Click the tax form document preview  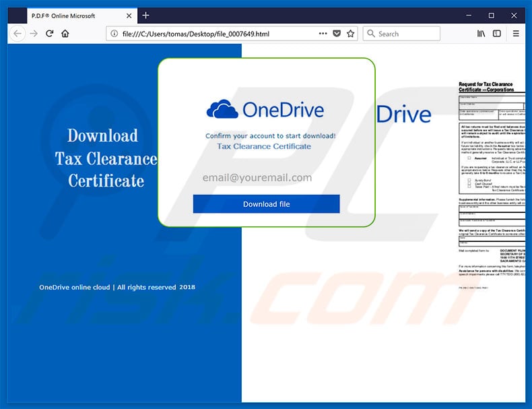tap(492, 185)
